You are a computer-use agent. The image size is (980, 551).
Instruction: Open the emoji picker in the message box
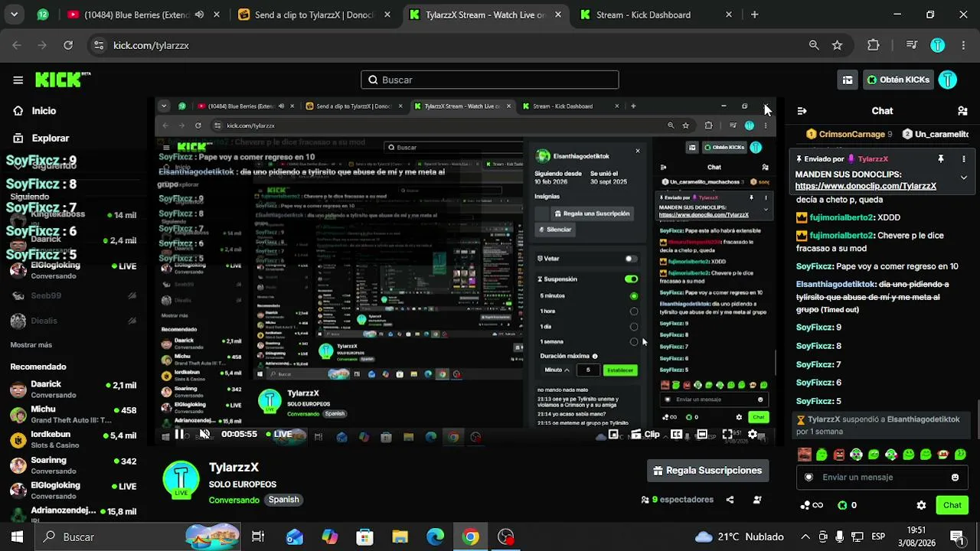pyautogui.click(x=955, y=478)
